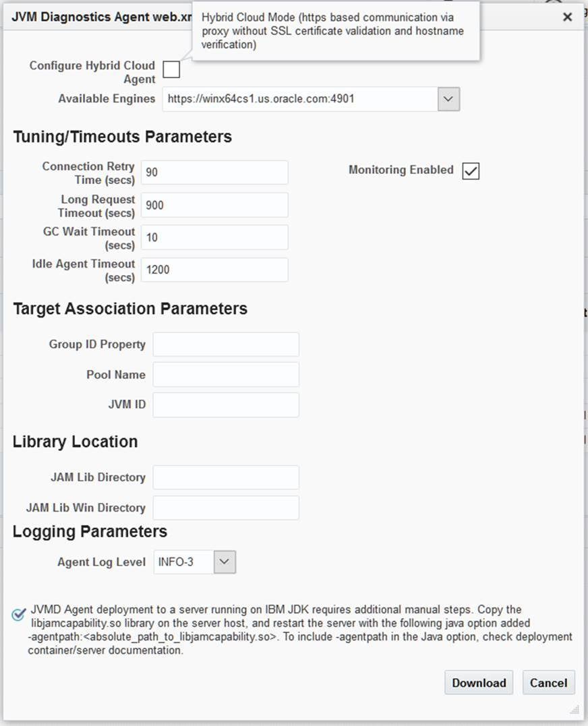Dismiss the Hybrid Cloud Mode tooltip

click(335, 30)
